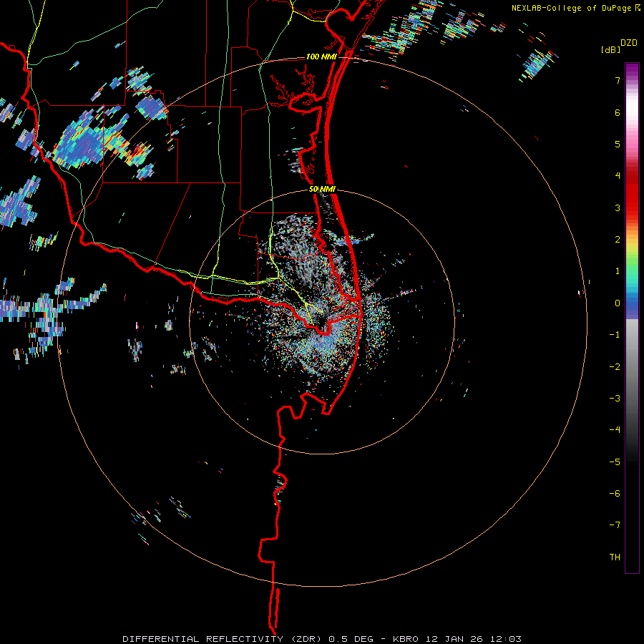
Task: Click the color scale value 4 label
Action: pyautogui.click(x=618, y=176)
